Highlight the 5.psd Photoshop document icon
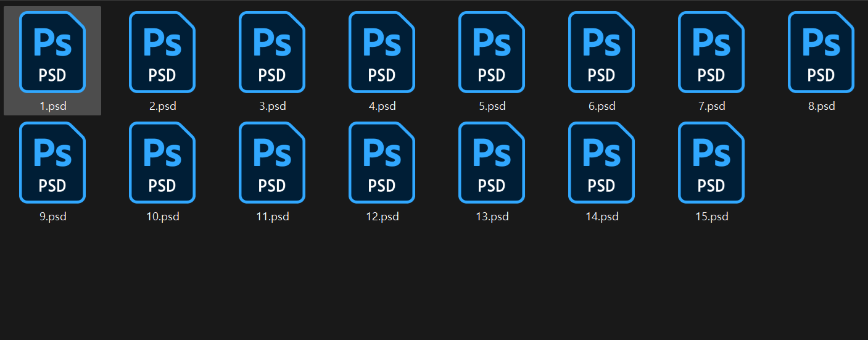 point(492,52)
